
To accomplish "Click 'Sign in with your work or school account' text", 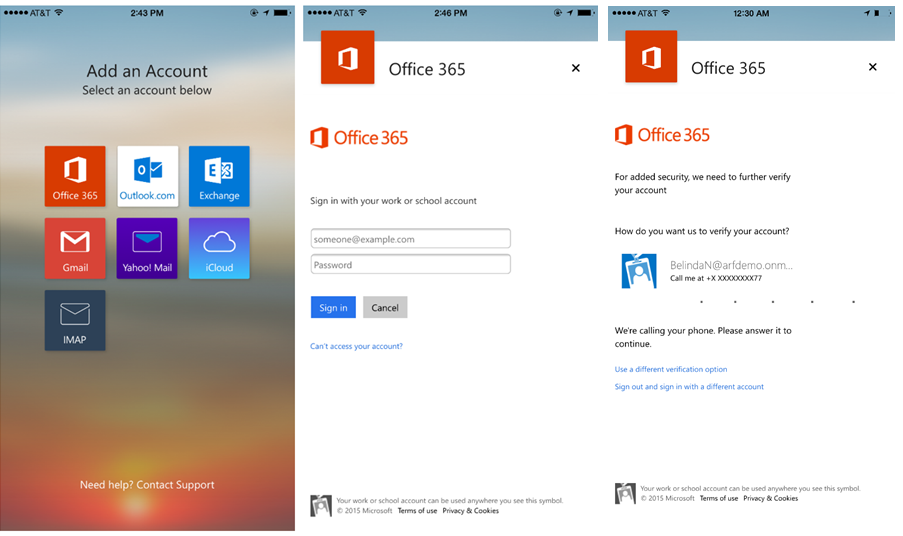I will [393, 201].
